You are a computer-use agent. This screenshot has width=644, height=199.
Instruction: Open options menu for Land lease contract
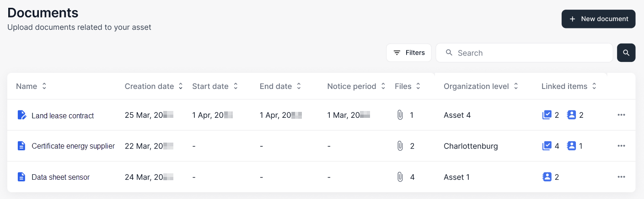click(621, 115)
